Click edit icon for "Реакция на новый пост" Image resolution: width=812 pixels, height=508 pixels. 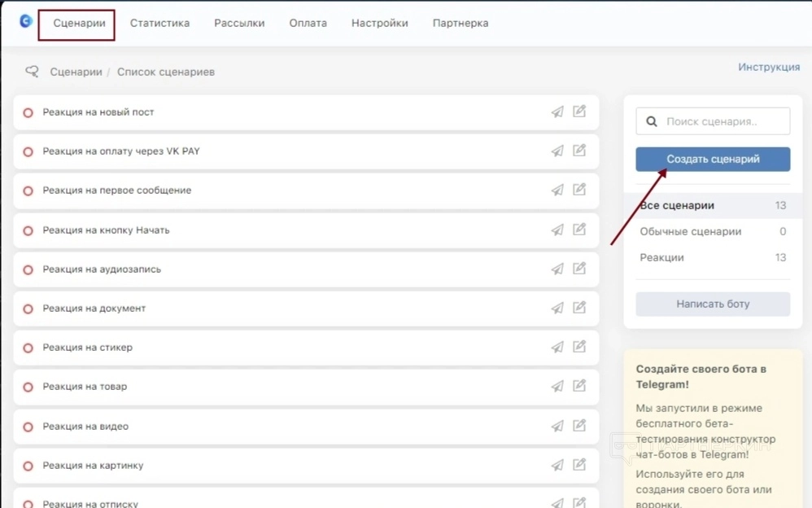click(579, 112)
